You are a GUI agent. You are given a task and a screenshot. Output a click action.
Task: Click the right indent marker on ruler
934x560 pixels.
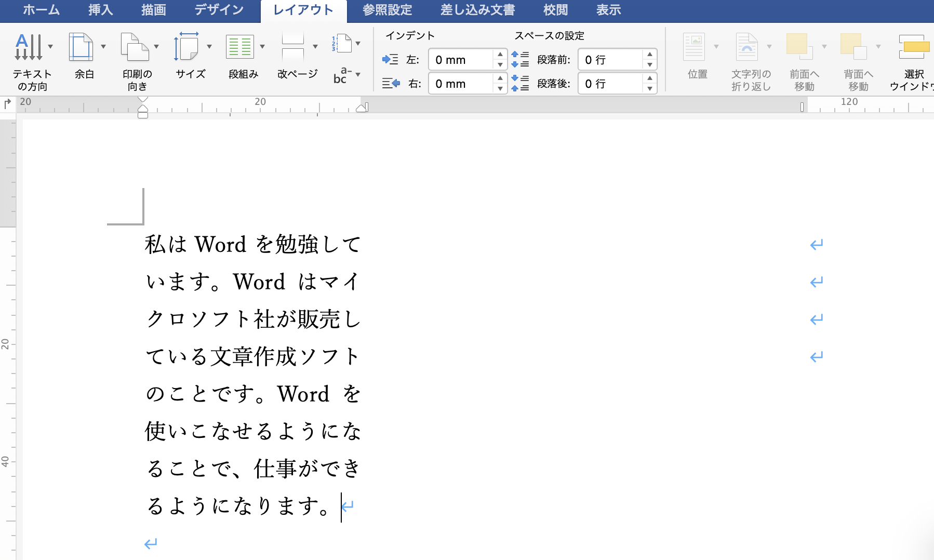pyautogui.click(x=362, y=108)
